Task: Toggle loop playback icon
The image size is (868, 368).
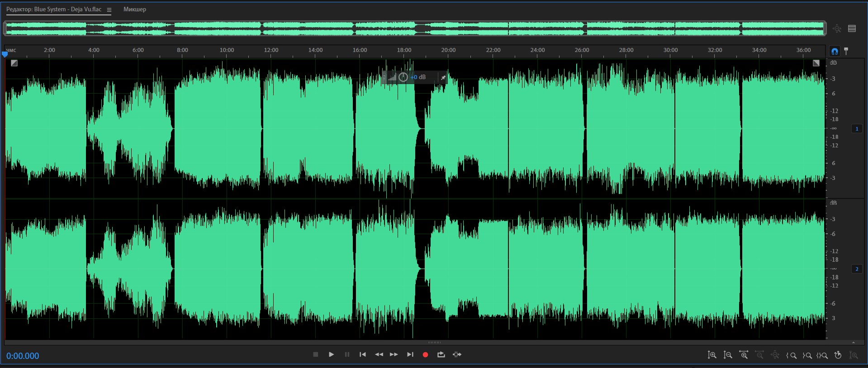Action: pyautogui.click(x=441, y=355)
